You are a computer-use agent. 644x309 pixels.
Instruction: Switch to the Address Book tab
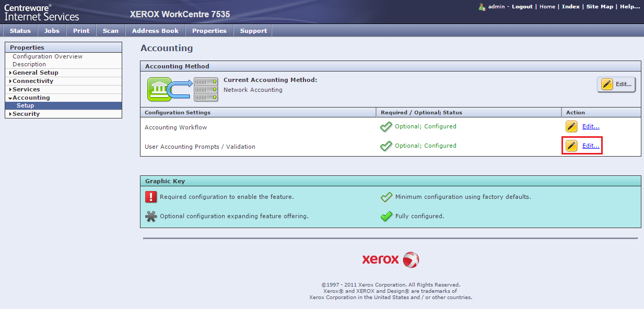[155, 31]
